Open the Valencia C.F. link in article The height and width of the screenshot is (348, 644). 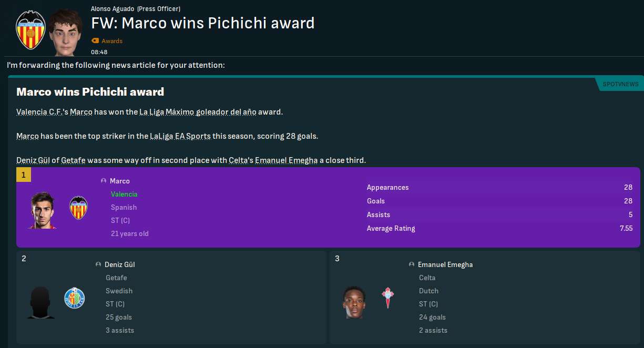point(39,112)
